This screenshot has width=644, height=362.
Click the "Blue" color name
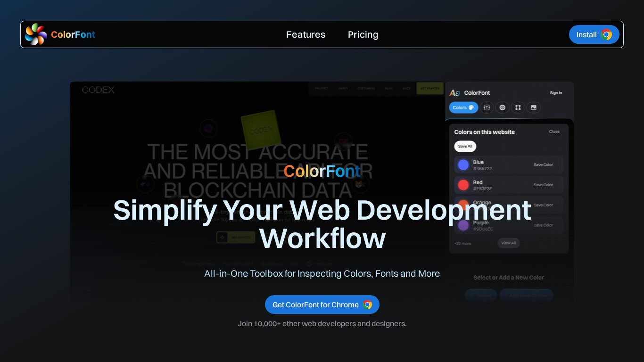click(x=479, y=162)
